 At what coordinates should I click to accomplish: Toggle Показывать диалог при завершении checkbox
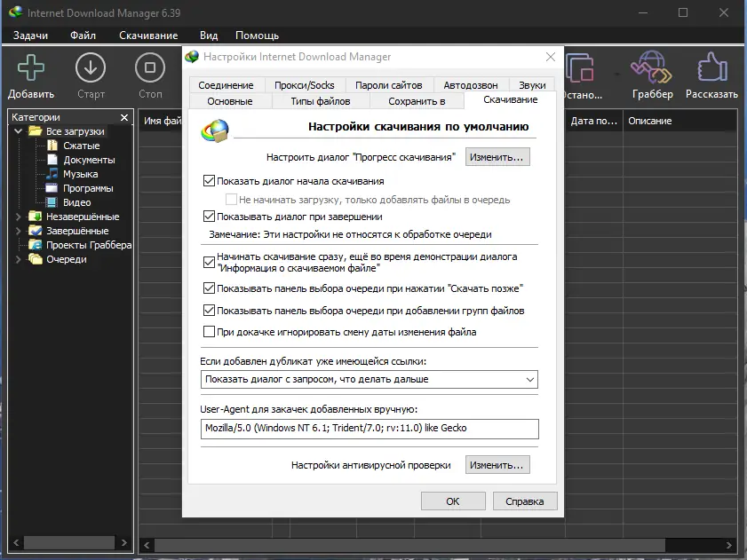[x=209, y=217]
